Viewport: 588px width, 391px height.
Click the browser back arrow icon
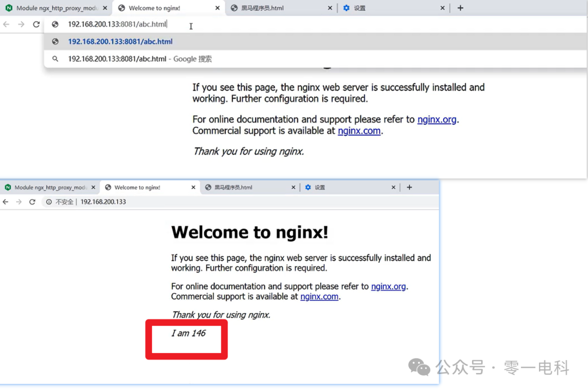(x=5, y=24)
